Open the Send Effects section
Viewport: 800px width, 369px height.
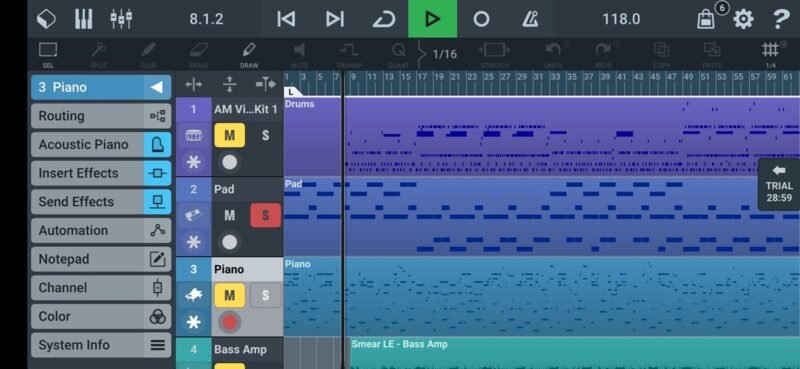[101, 202]
